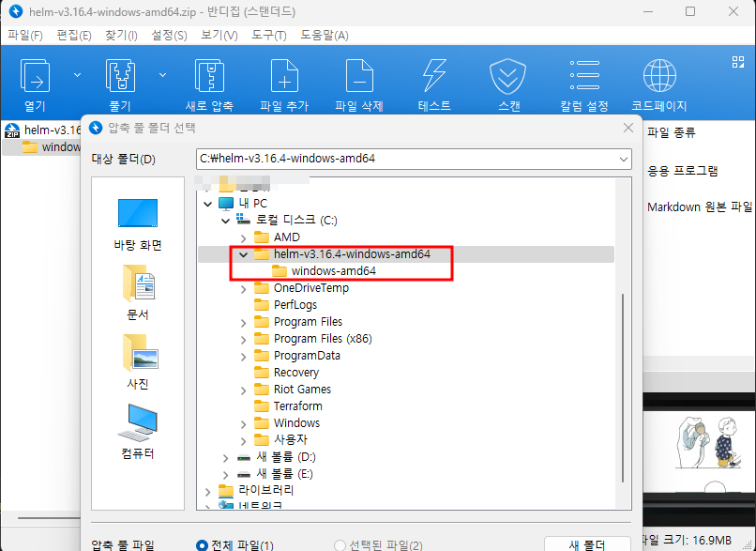Screen dimensions: 756x551
Task: Open the 파일(F) menu
Action: click(25, 36)
